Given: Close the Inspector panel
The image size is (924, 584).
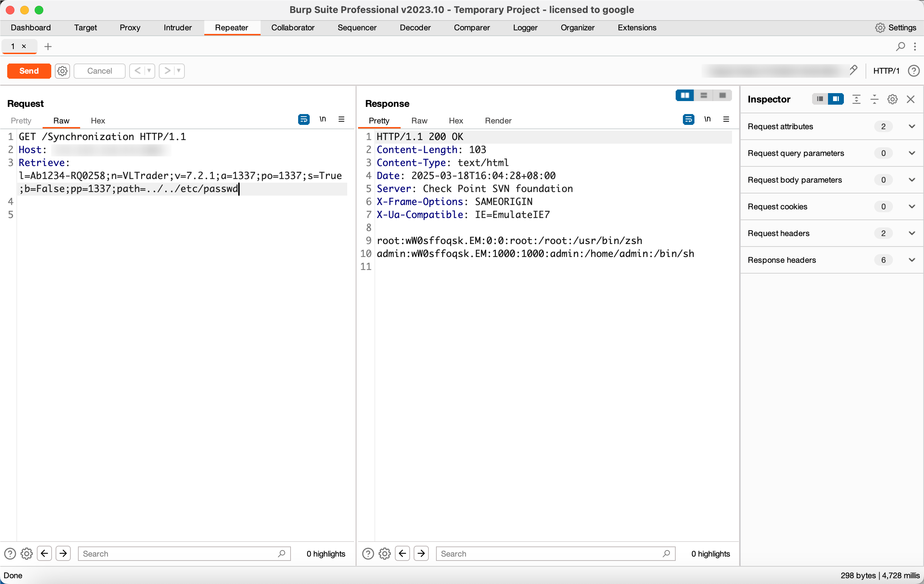Looking at the screenshot, I should [x=911, y=99].
